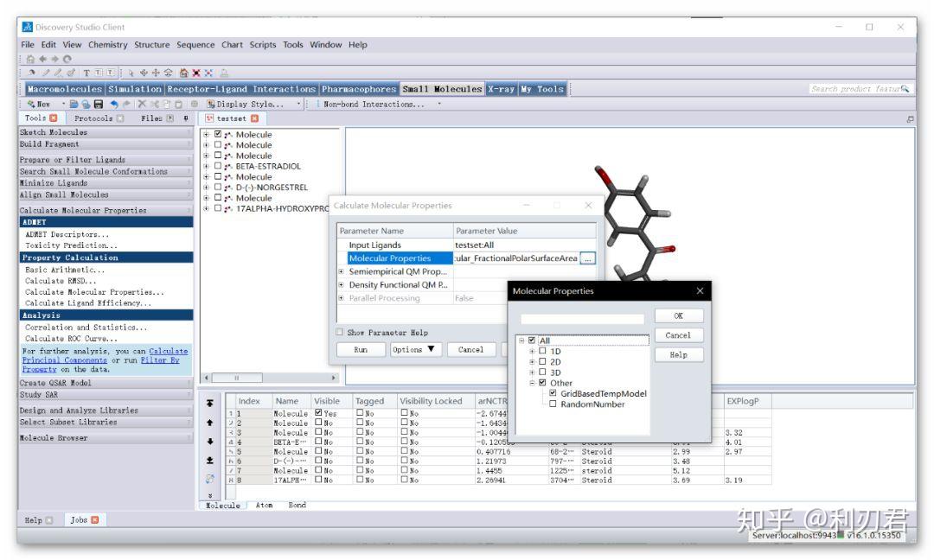
Task: Enable Show Parameter Help checkbox
Action: [x=340, y=332]
